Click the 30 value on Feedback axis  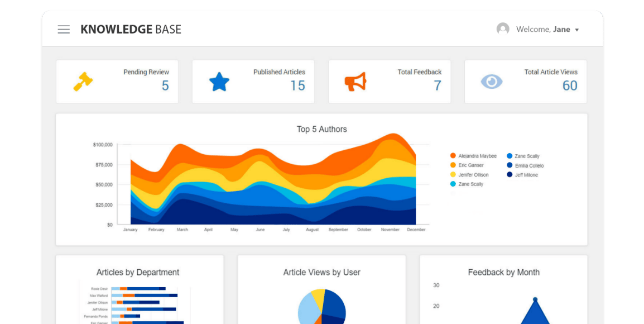(436, 285)
